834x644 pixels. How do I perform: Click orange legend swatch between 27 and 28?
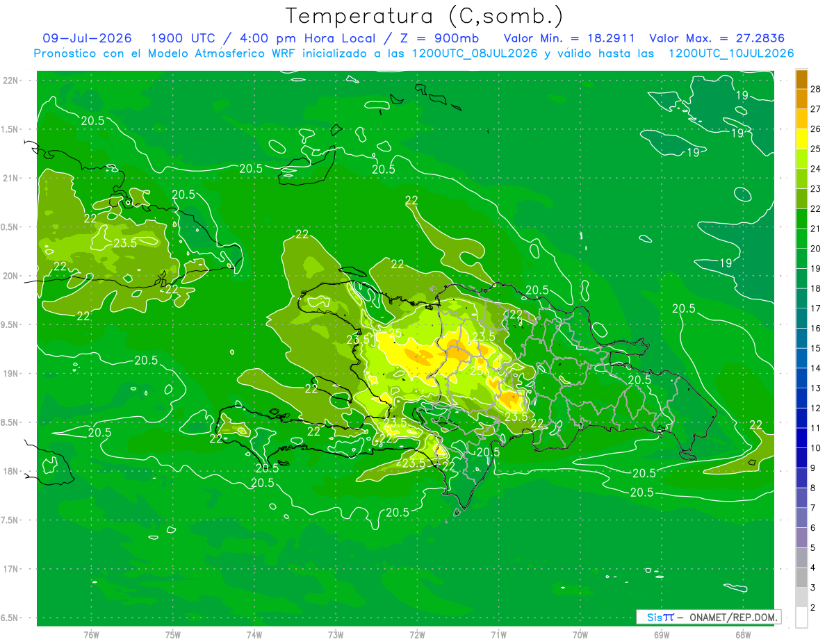[801, 99]
